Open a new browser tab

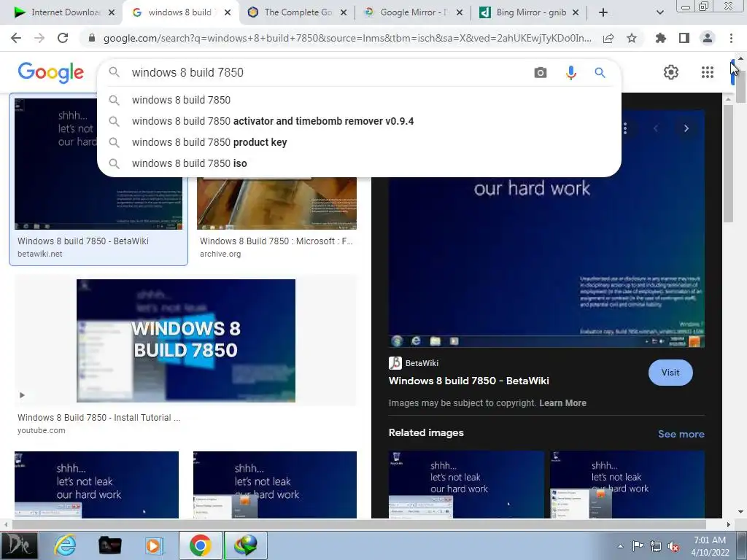(603, 12)
